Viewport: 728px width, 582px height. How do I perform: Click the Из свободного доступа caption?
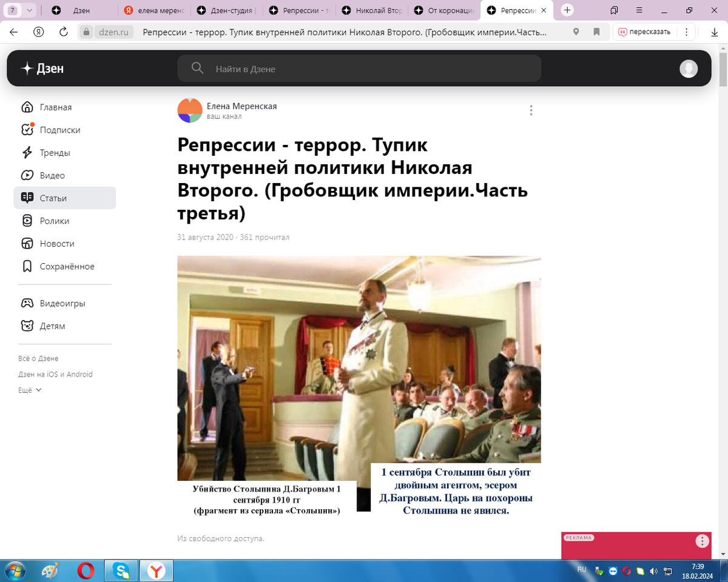click(x=221, y=538)
